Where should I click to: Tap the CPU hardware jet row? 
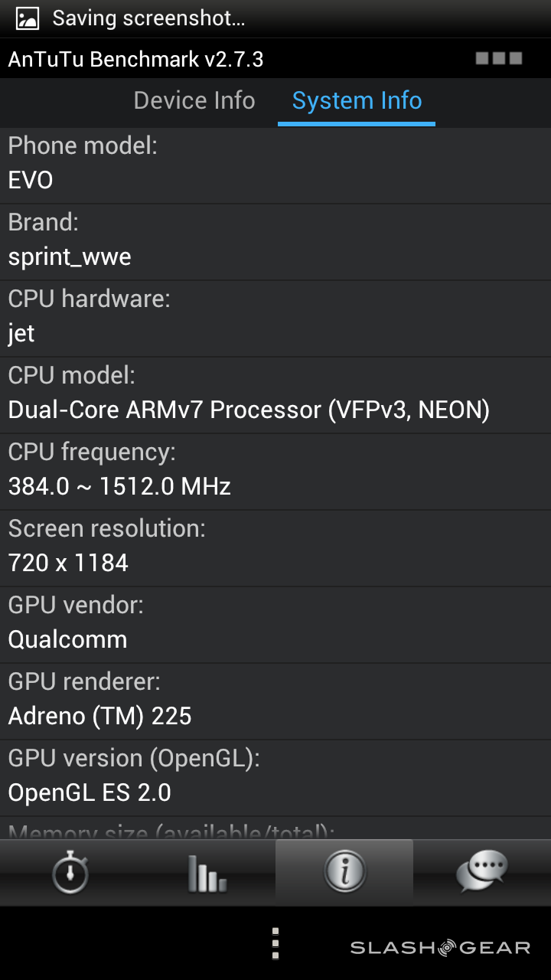(x=275, y=318)
